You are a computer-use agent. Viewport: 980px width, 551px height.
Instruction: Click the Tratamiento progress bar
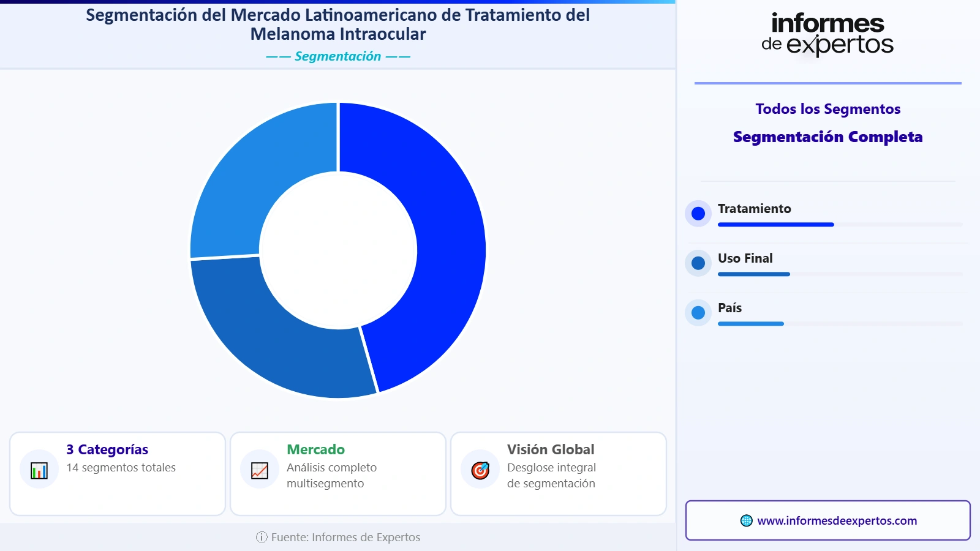(x=840, y=225)
